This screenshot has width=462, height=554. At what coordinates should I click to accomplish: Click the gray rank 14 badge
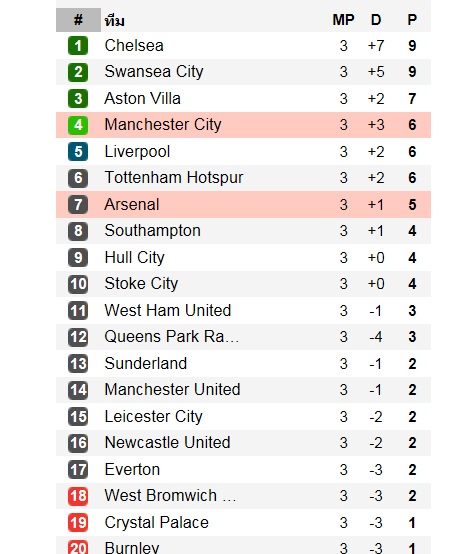[x=78, y=390]
